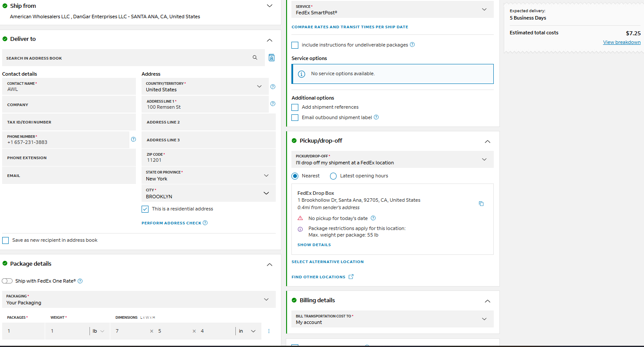The image size is (644, 347).
Task: Click the FedEx Drop Box location name
Action: point(316,193)
